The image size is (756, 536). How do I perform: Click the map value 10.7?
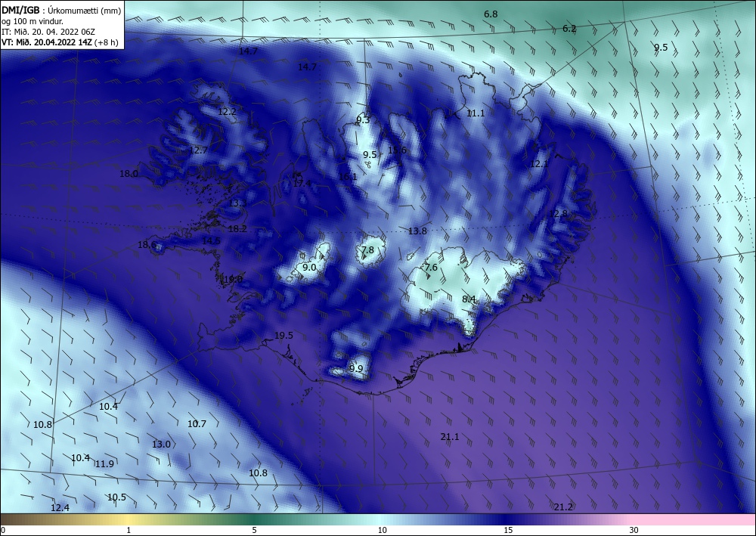pyautogui.click(x=197, y=424)
